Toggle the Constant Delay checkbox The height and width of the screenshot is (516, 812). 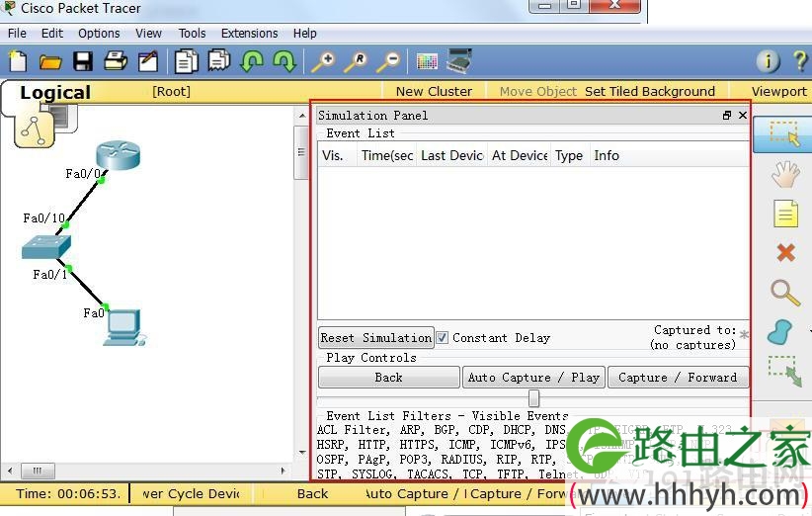(x=442, y=338)
